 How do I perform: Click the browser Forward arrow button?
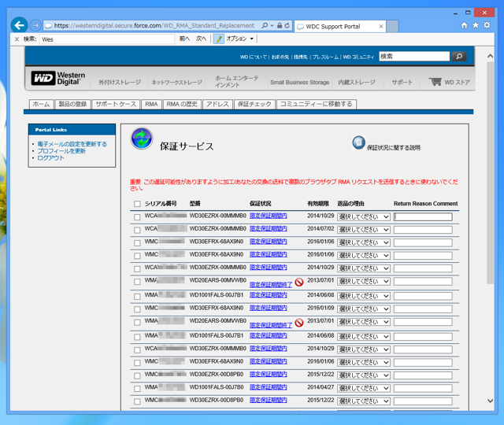pos(35,25)
